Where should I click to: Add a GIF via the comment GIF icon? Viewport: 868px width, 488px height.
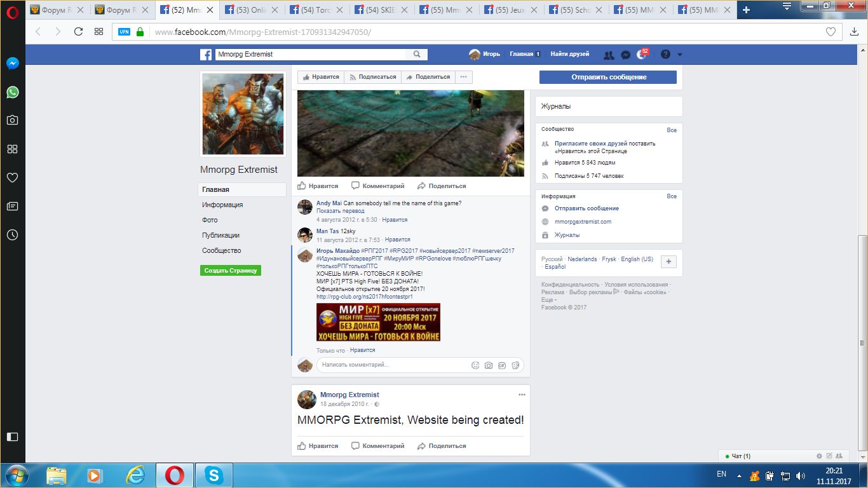tap(502, 365)
